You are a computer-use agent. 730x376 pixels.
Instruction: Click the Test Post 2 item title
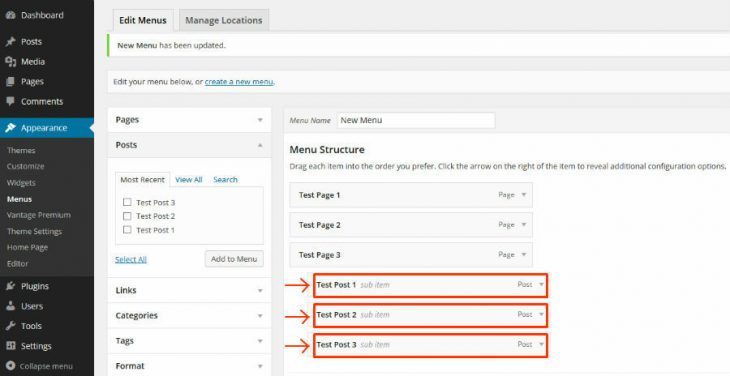pos(336,315)
